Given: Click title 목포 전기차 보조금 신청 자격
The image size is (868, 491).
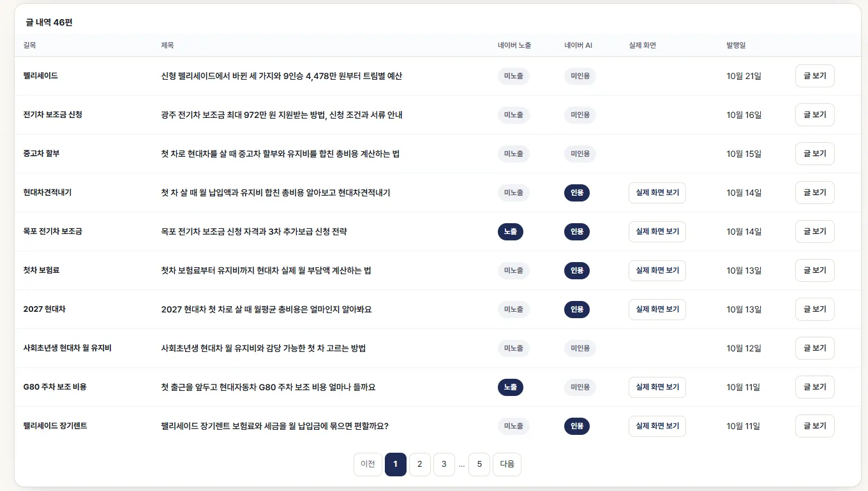Looking at the screenshot, I should coord(254,231).
